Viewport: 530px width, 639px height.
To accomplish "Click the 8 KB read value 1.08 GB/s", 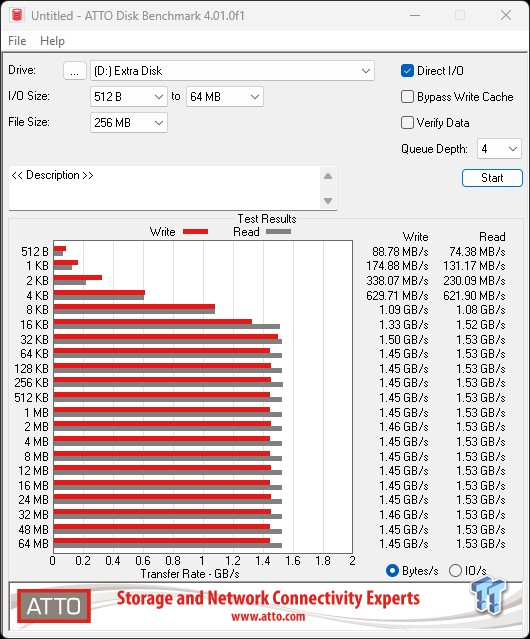I will click(481, 310).
